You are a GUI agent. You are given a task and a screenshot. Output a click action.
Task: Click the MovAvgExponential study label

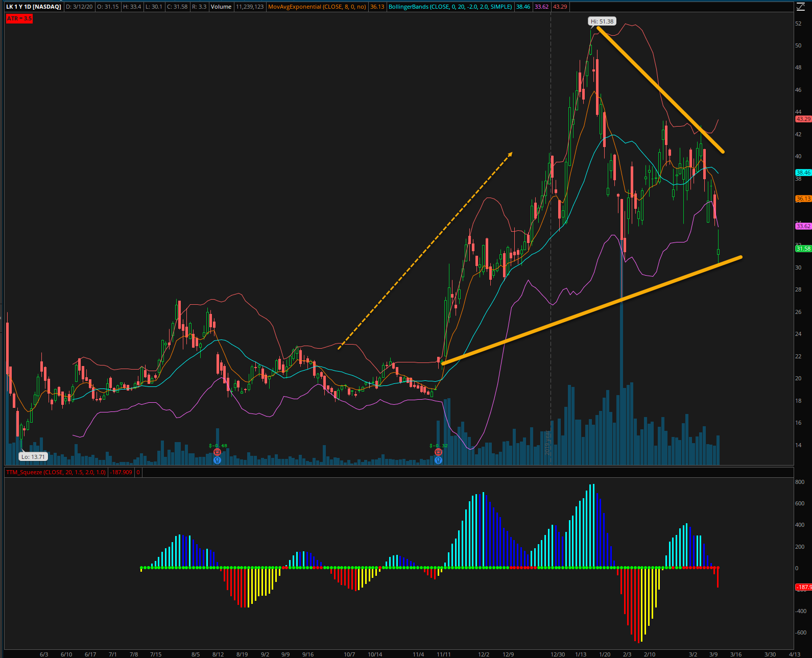317,7
